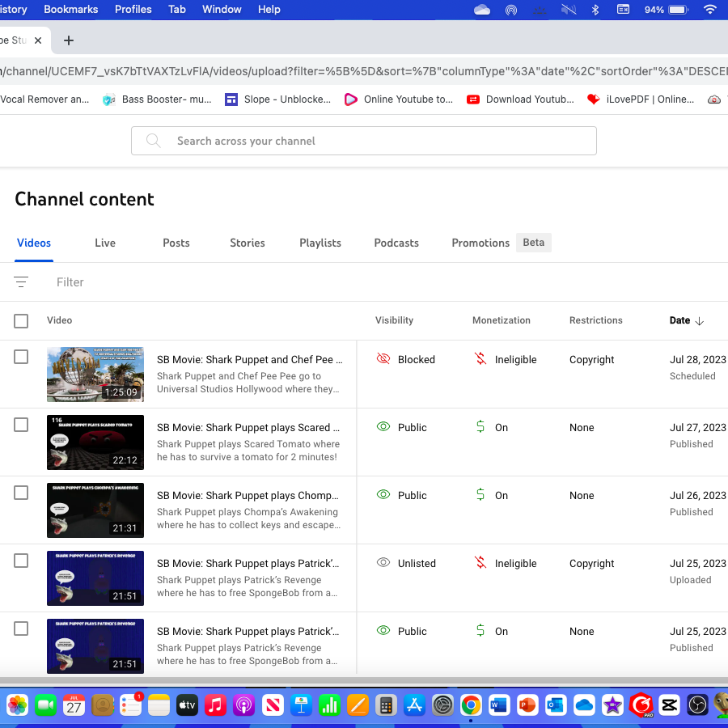Click the Unlisted eye icon for Patrick's Revenge video
The height and width of the screenshot is (728, 728).
pyautogui.click(x=383, y=563)
